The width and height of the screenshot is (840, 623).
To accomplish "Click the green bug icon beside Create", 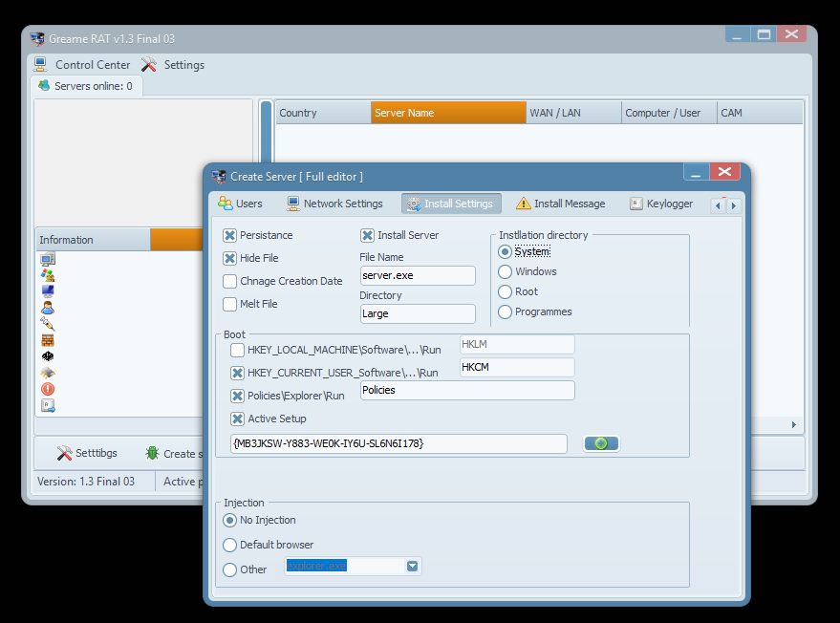I will coord(152,453).
